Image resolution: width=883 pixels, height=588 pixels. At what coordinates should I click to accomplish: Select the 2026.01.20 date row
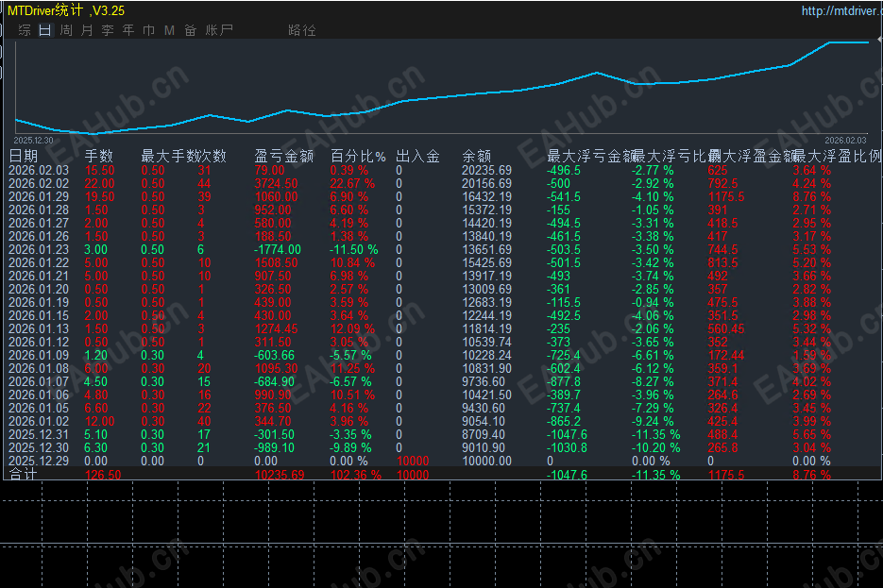click(x=39, y=289)
